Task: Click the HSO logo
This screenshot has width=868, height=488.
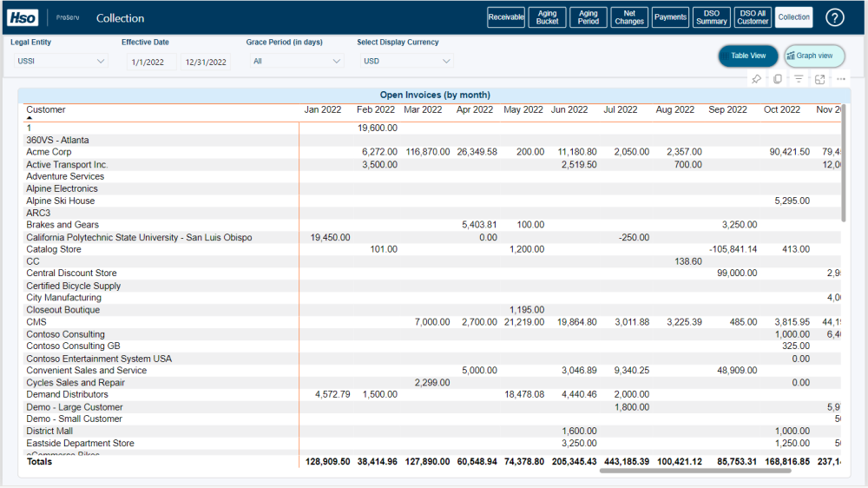Action: point(23,17)
